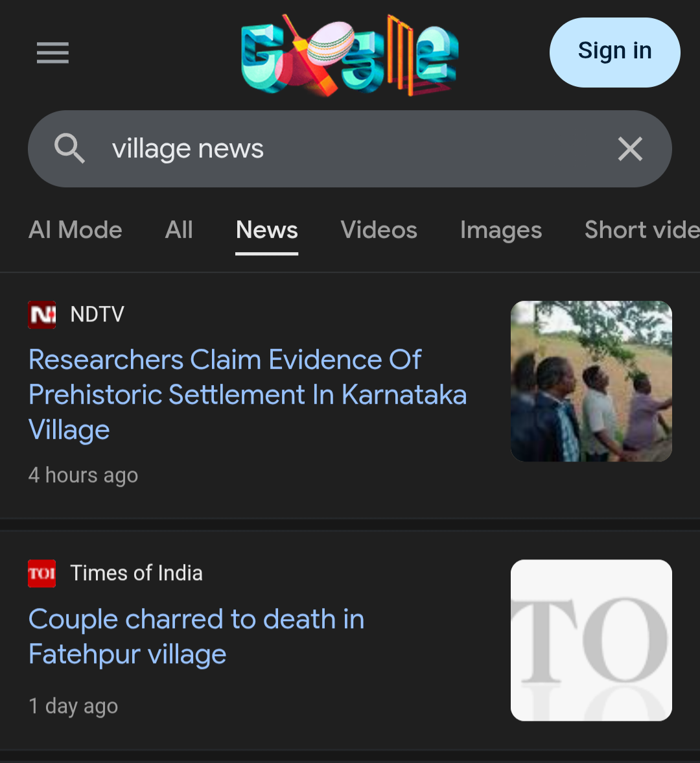
Task: Switch to the All results tab
Action: click(179, 230)
